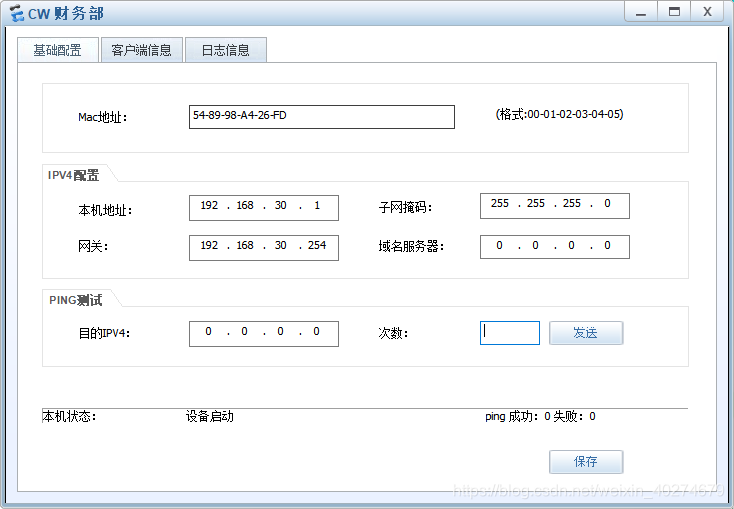The height and width of the screenshot is (509, 734).
Task: Click the 设备启动 status text
Action: click(209, 416)
